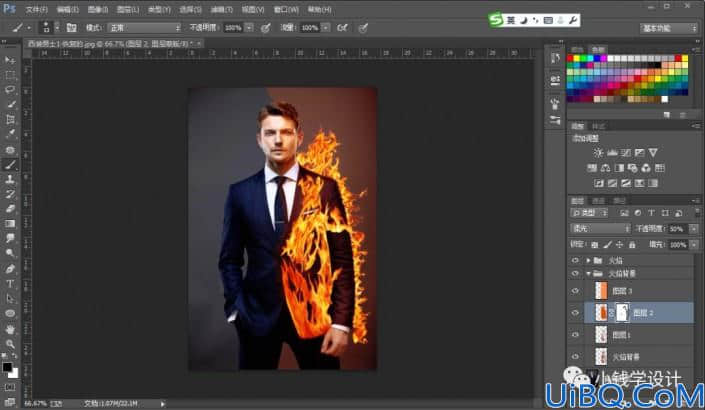Screen dimensions: 705x410
Task: Select the Eyedropper tool
Action: coord(10,134)
